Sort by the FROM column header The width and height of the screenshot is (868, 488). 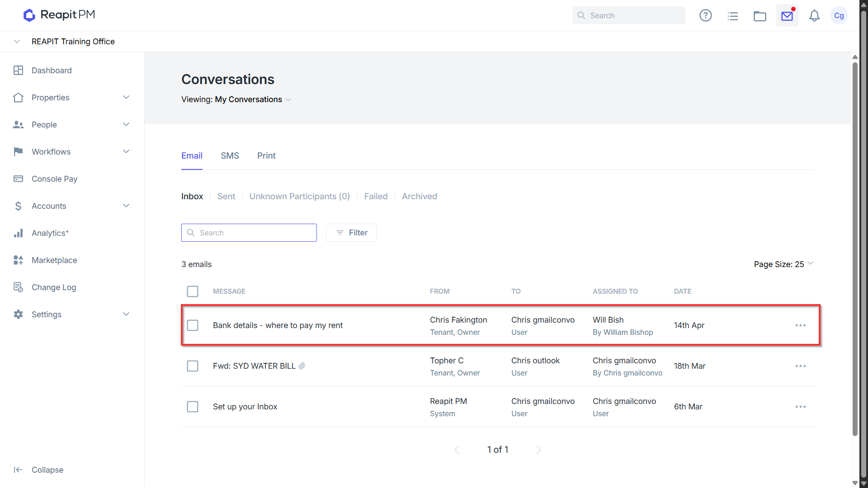439,291
